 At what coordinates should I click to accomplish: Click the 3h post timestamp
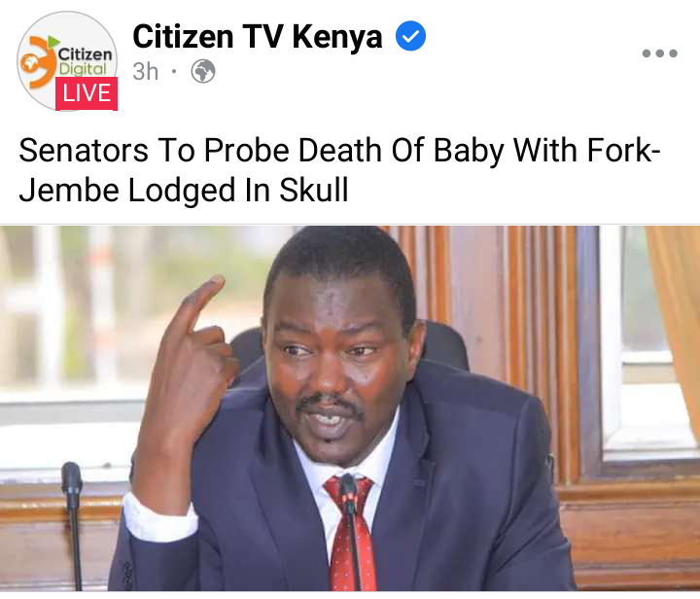[146, 71]
